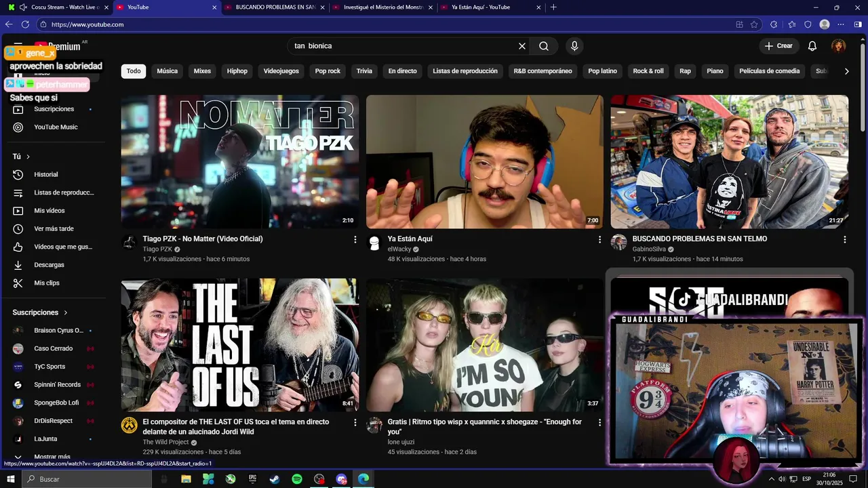
Task: Open Steam from taskbar
Action: pyautogui.click(x=275, y=479)
